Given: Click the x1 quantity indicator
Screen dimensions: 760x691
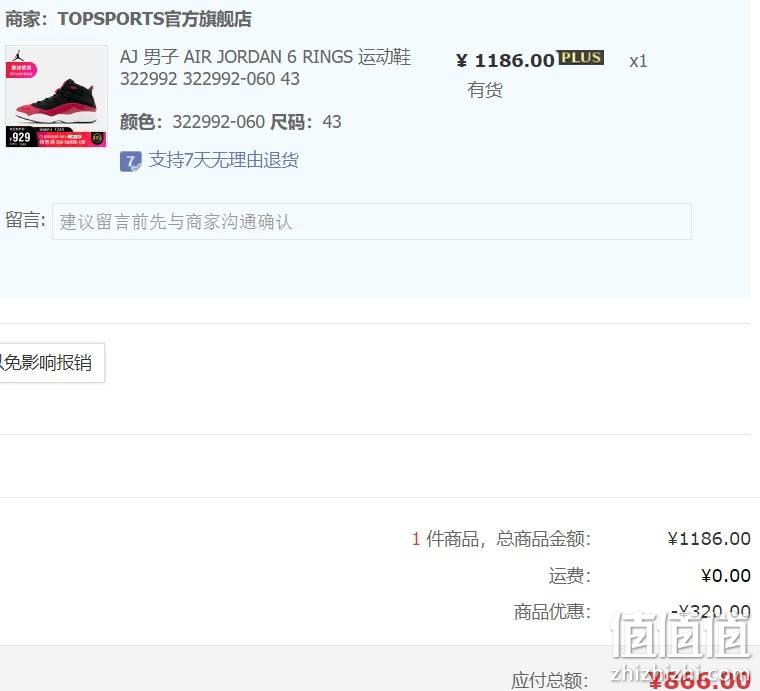Looking at the screenshot, I should [x=638, y=61].
